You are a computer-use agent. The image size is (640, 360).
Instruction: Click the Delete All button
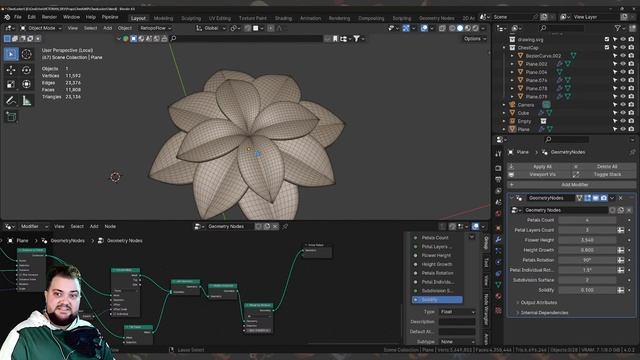[604, 167]
